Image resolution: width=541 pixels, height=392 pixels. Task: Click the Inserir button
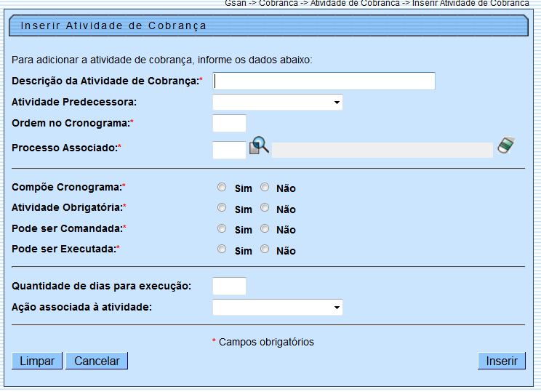(x=501, y=361)
